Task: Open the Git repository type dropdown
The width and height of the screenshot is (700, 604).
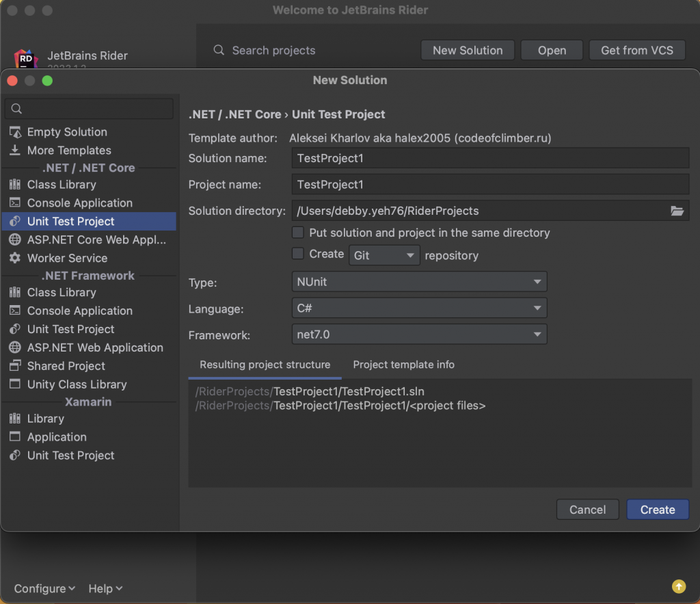Action: 384,255
